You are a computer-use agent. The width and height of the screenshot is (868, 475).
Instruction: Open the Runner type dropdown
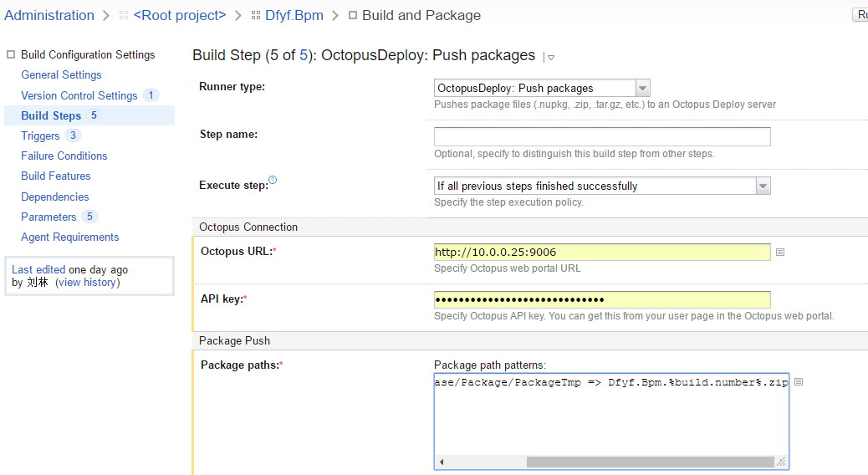tap(642, 88)
